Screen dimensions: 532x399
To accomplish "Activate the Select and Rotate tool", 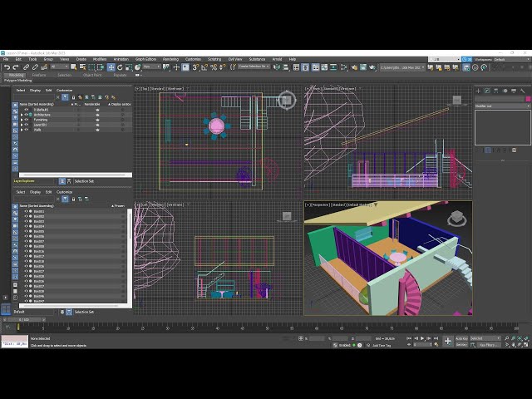I will coord(120,67).
